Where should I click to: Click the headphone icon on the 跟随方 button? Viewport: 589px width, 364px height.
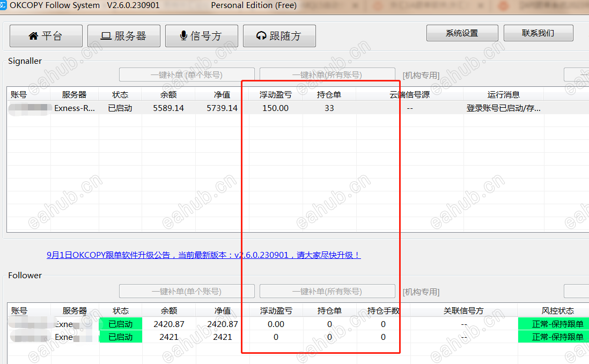(261, 35)
